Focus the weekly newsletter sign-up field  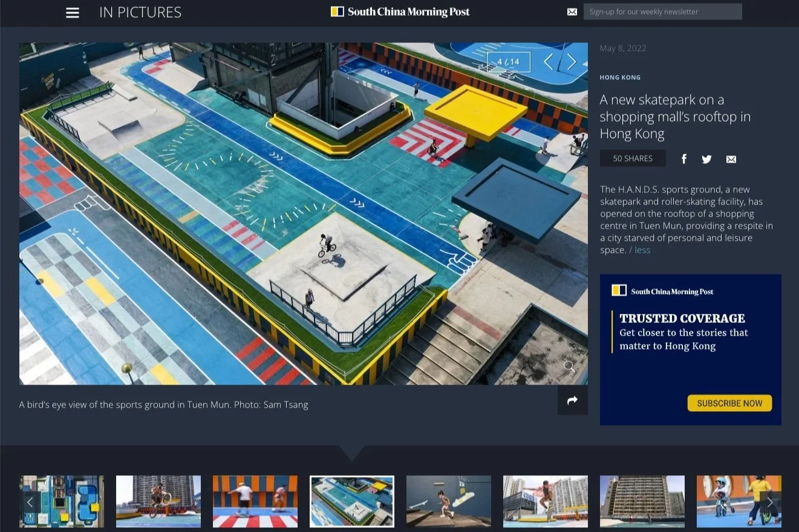662,11
